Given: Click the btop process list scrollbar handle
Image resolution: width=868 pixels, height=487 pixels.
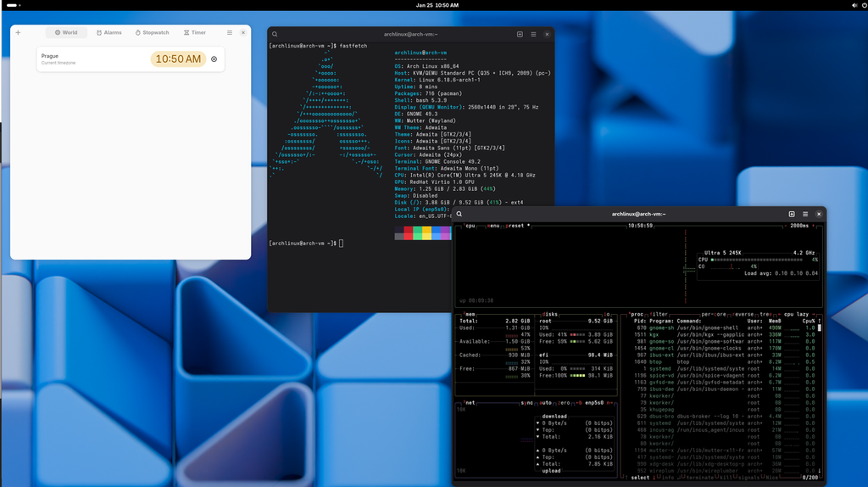Looking at the screenshot, I should click(x=820, y=328).
